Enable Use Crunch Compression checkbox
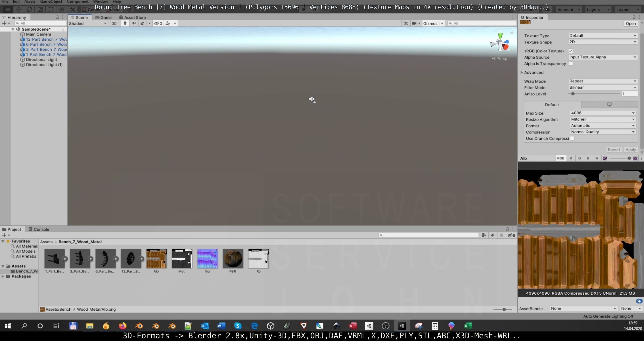 [572, 138]
